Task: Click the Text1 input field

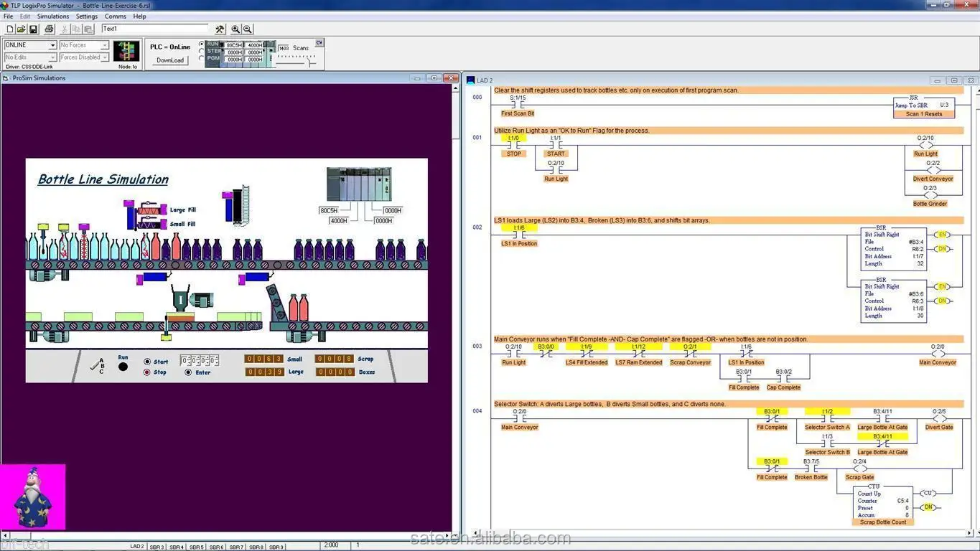Action: tap(154, 29)
